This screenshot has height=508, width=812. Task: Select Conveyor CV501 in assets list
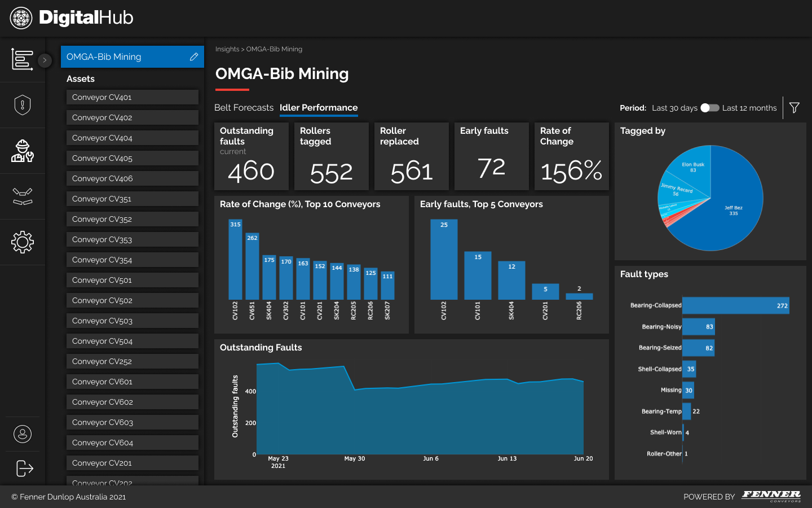(133, 280)
